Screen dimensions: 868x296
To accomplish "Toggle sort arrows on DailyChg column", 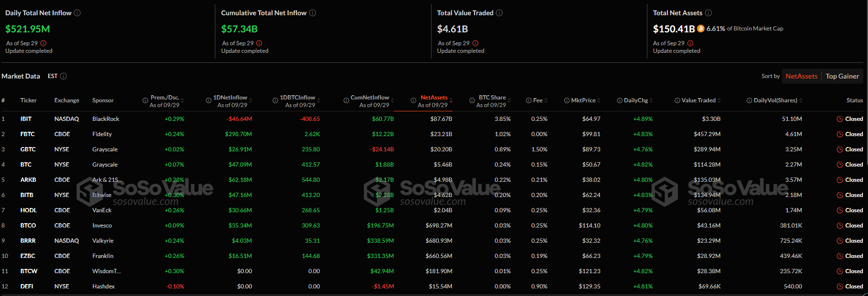I will 651,100.
